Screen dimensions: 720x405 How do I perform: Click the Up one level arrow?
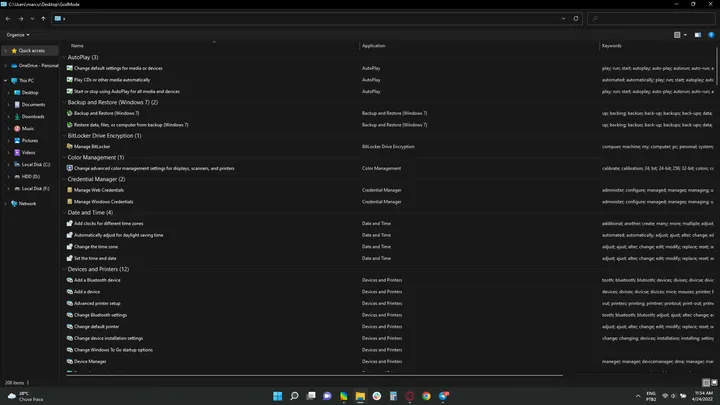click(43, 18)
